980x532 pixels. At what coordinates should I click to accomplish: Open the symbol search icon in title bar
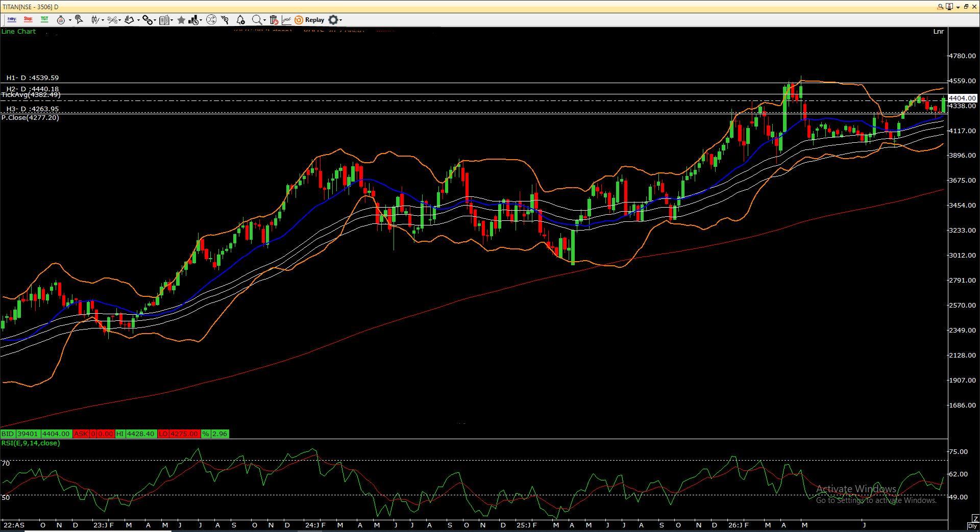pos(940,7)
